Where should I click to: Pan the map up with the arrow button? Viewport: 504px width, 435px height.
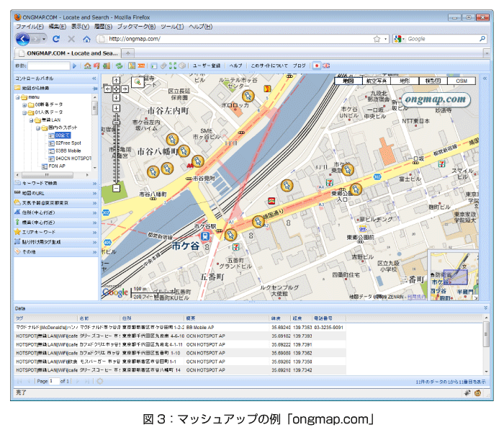click(117, 81)
